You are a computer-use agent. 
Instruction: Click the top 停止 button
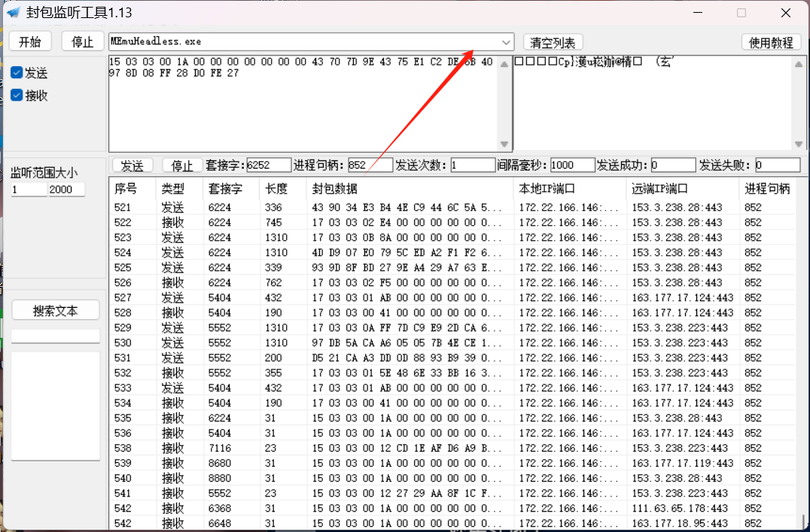coord(81,41)
